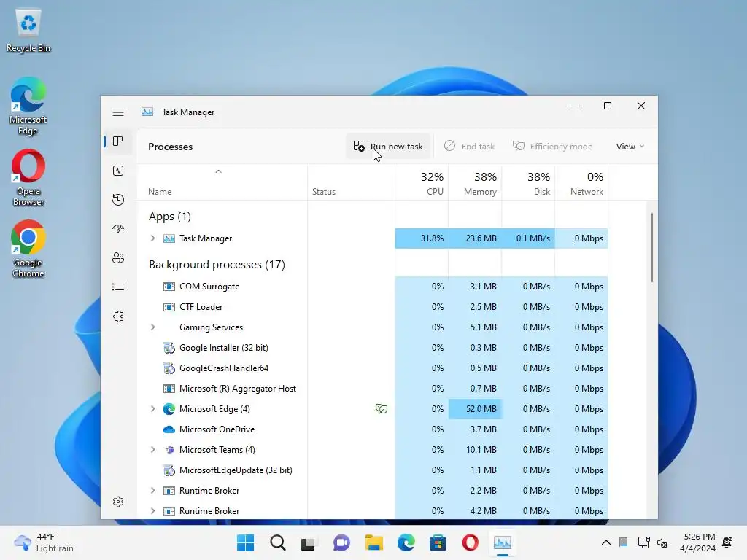Open the Task Manager hamburger navigation menu
Viewport: 747px width, 560px height.
[118, 112]
